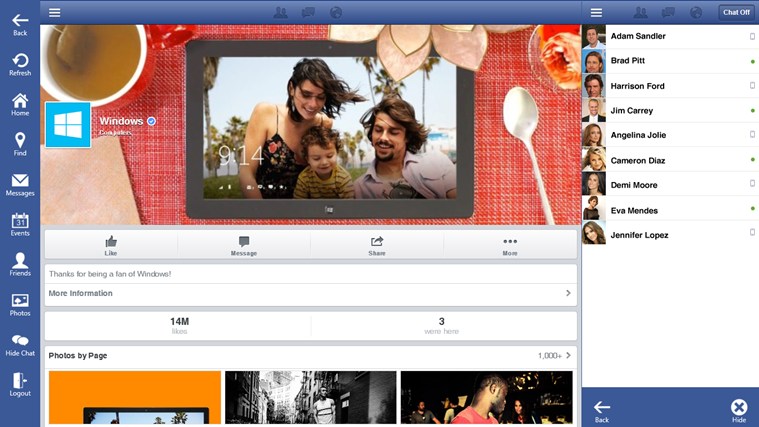Open hamburger menu in chat panel
The width and height of the screenshot is (759, 427).
596,13
